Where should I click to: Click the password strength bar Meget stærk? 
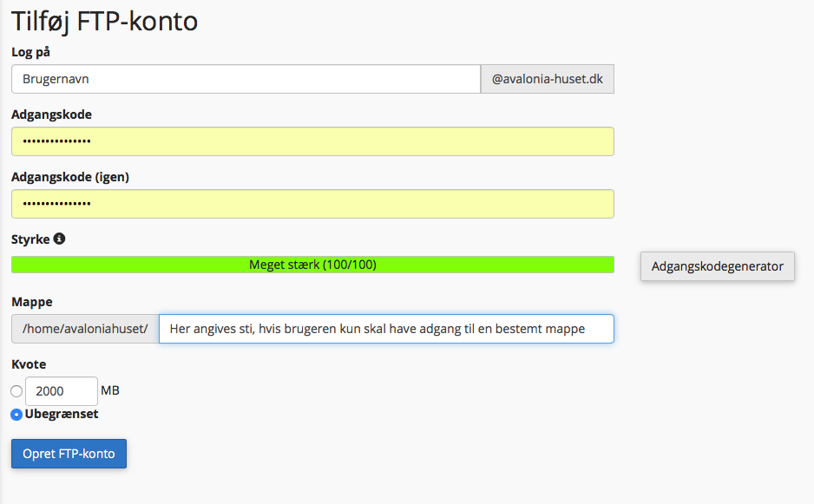pos(312,265)
